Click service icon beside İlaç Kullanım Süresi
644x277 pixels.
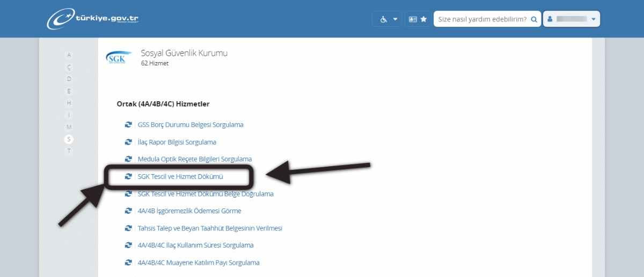pyautogui.click(x=128, y=245)
